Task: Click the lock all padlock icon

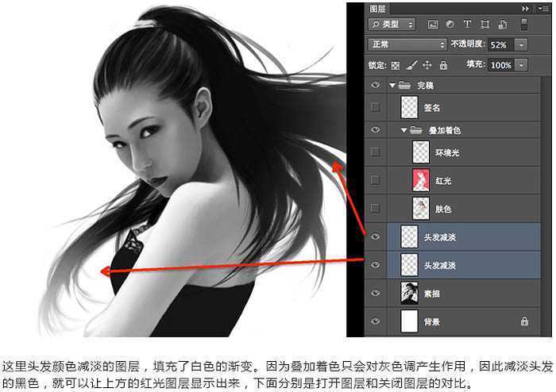Action: point(443,65)
